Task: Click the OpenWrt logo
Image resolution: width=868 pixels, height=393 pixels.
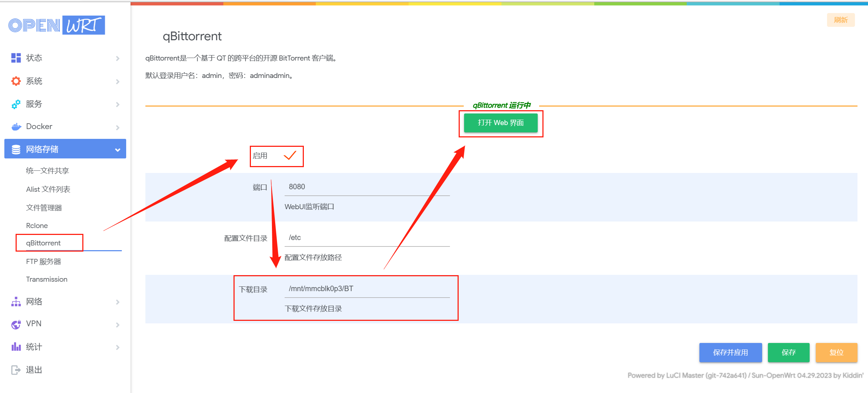Action: click(57, 25)
